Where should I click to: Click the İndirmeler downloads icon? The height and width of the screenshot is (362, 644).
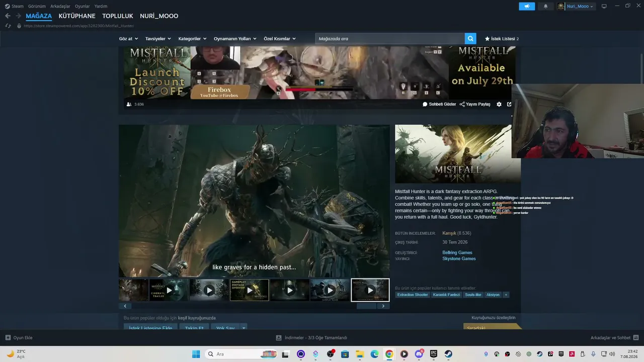[279, 338]
